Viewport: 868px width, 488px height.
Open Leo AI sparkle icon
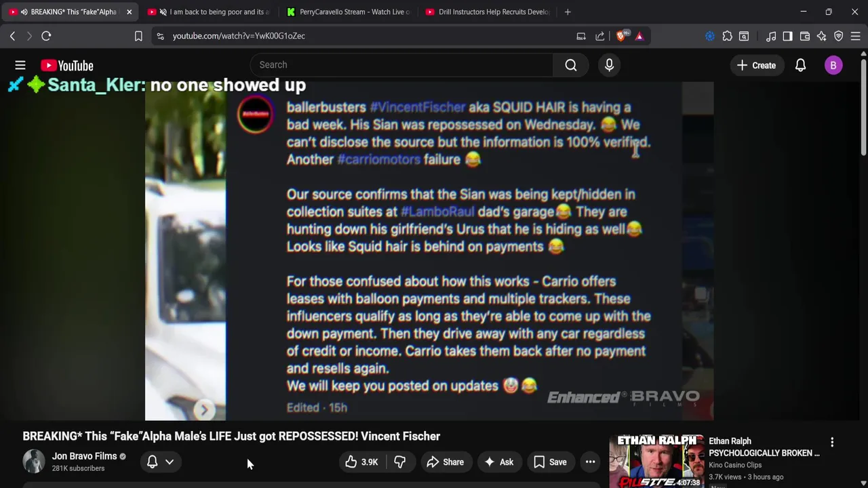pyautogui.click(x=821, y=36)
